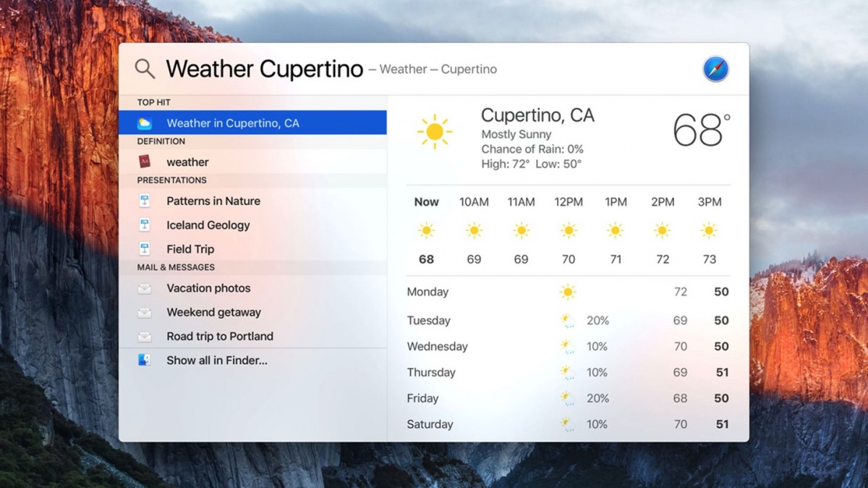Click the 68° current temperature
The height and width of the screenshot is (488, 868).
click(700, 130)
